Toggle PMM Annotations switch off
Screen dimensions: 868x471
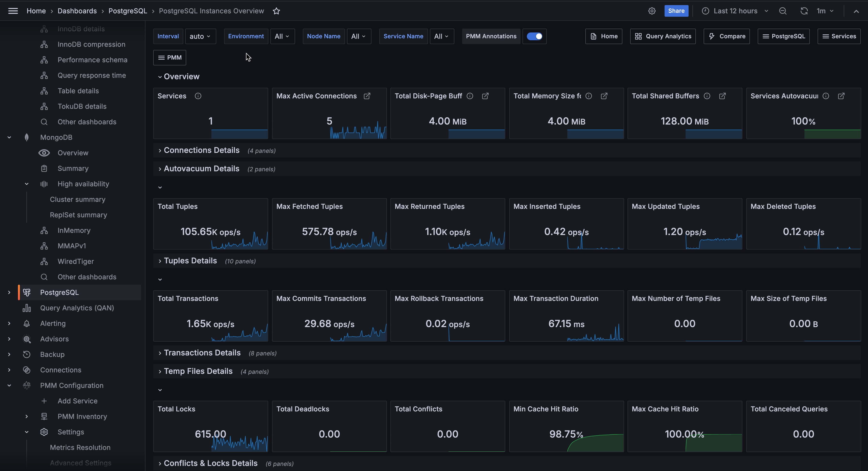coord(534,36)
